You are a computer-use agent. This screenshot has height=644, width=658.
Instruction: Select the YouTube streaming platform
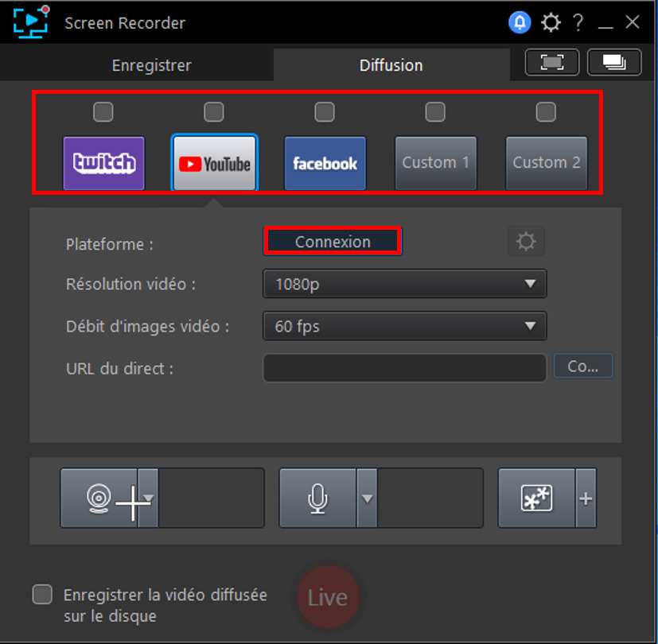tap(213, 163)
